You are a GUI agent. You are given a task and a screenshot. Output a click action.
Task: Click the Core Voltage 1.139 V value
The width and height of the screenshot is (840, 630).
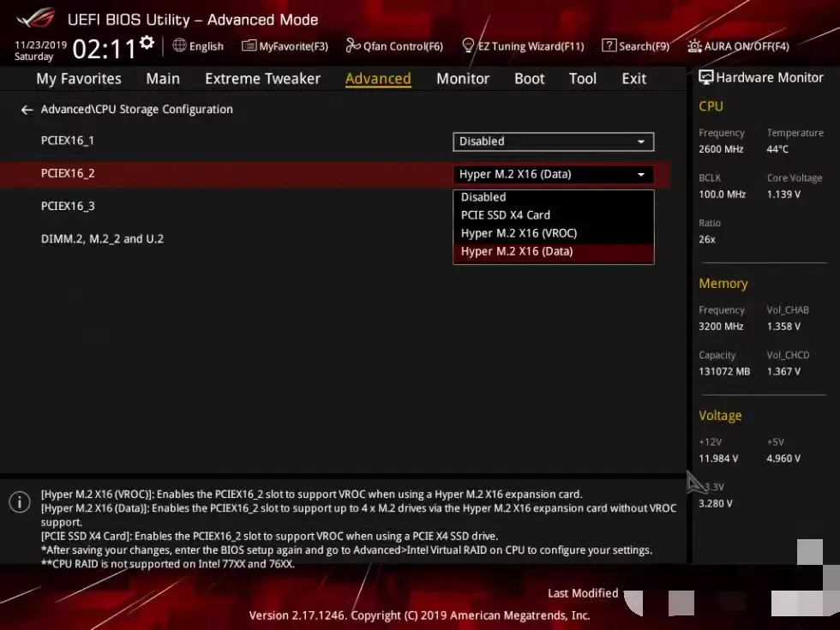pos(783,194)
